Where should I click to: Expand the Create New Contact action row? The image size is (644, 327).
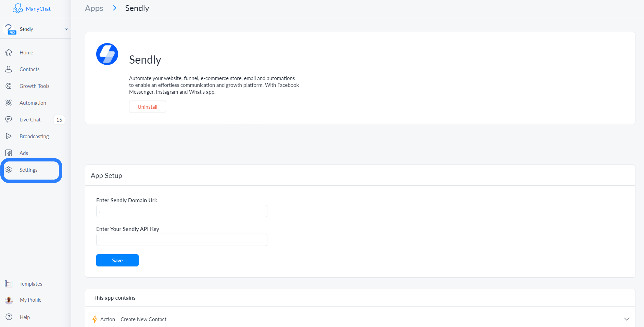627,319
